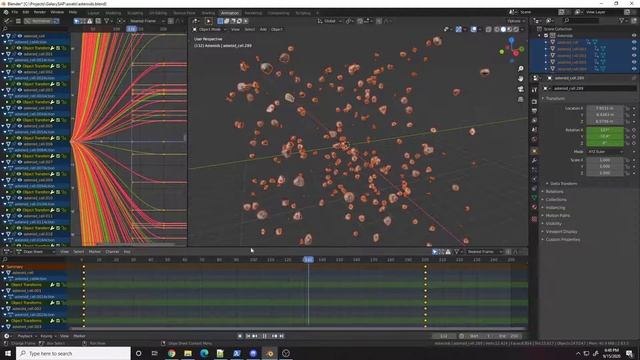Click the graph editor channel search field
The height and width of the screenshot is (360, 640).
tap(35, 29)
